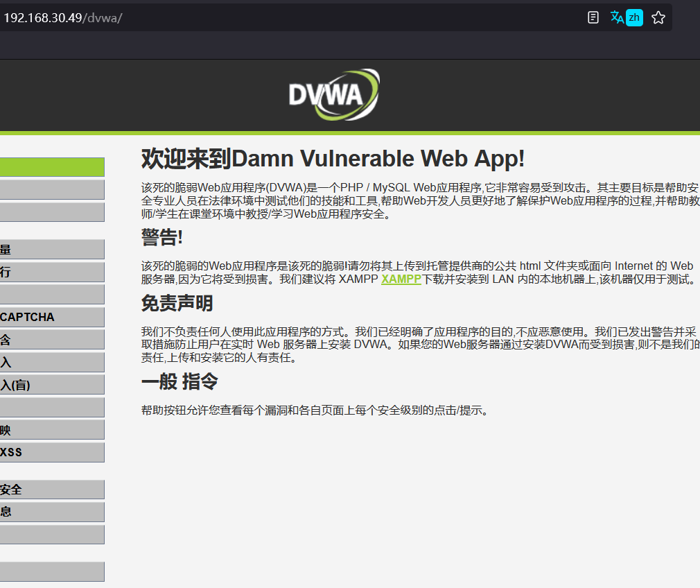Click heading 欢迎来到Damn Vulnerable Web App!
This screenshot has height=588, width=700.
pos(333,159)
